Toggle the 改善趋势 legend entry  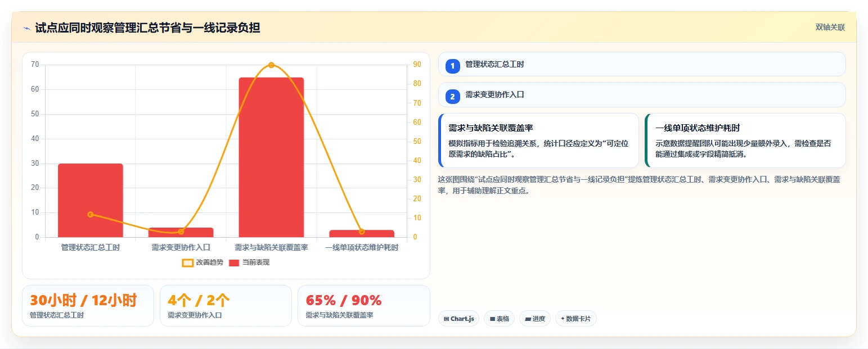pos(203,262)
